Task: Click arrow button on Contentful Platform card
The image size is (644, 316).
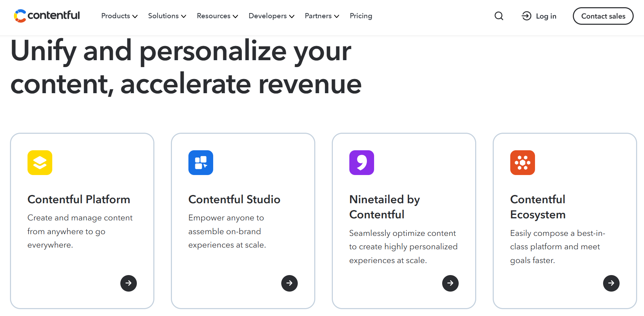Action: [129, 283]
